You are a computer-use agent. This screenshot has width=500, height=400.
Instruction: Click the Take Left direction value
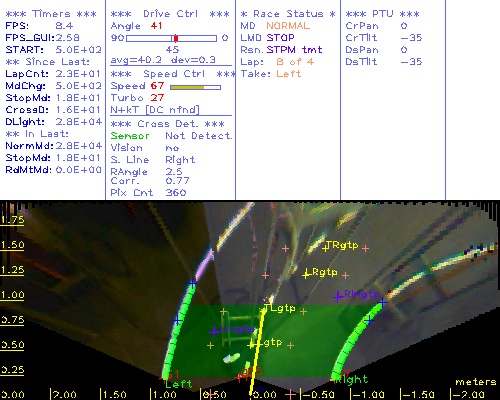click(x=289, y=74)
